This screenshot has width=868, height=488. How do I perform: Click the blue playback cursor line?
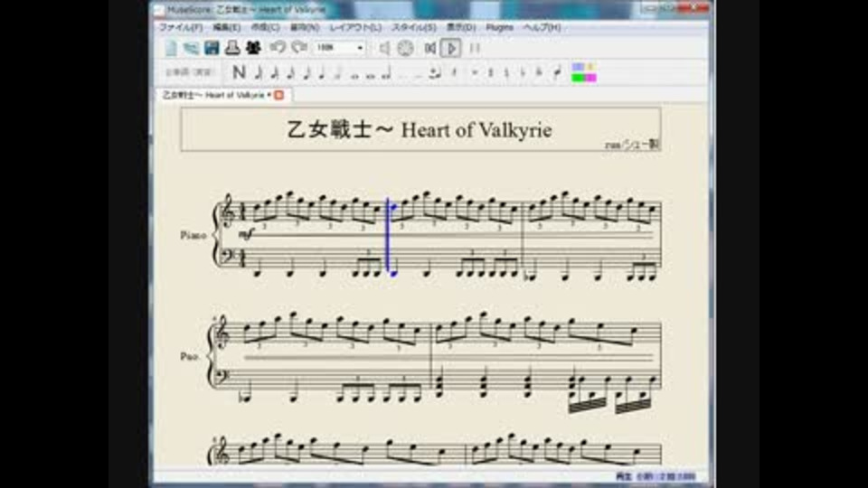pos(388,234)
